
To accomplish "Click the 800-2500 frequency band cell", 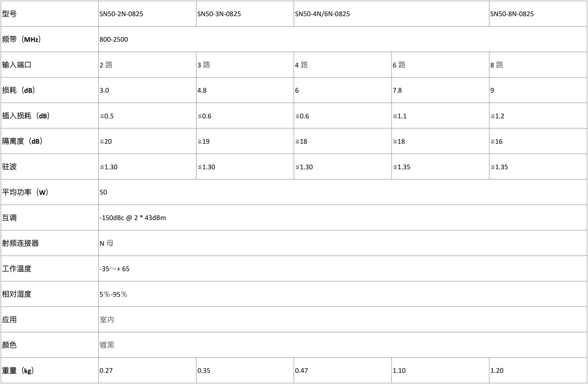I will click(x=343, y=39).
